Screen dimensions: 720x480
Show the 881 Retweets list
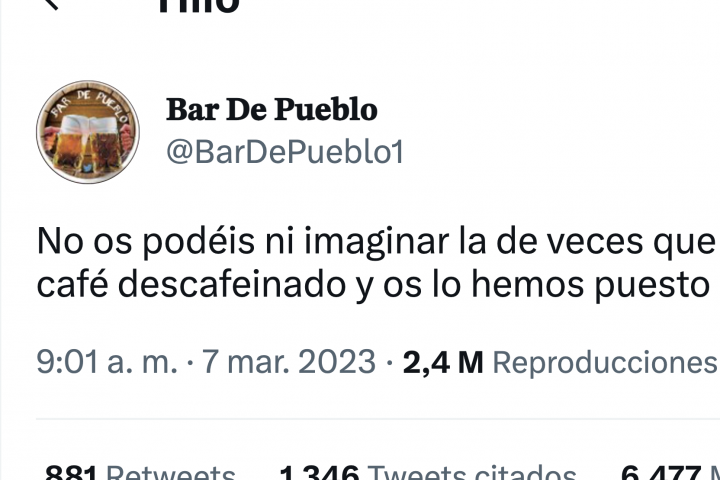[x=140, y=472]
